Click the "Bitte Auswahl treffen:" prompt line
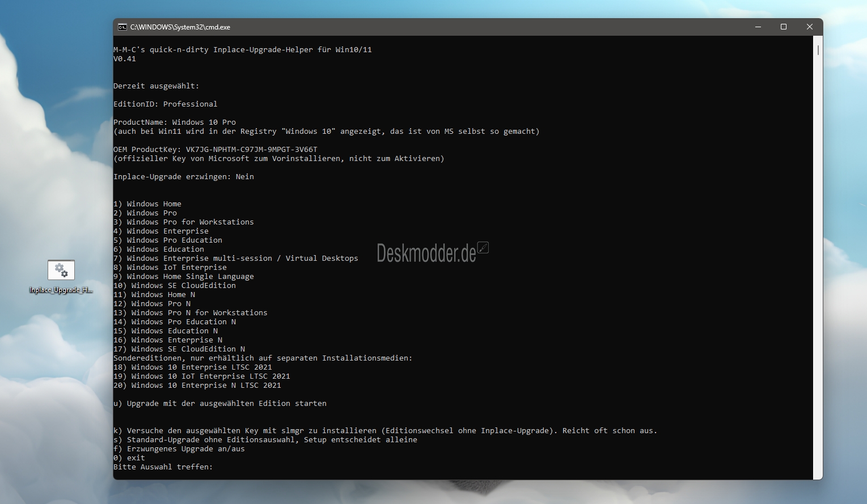 (163, 467)
